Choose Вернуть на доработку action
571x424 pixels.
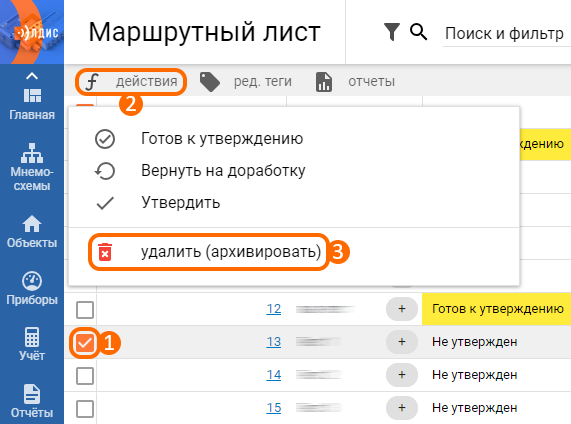point(294,170)
